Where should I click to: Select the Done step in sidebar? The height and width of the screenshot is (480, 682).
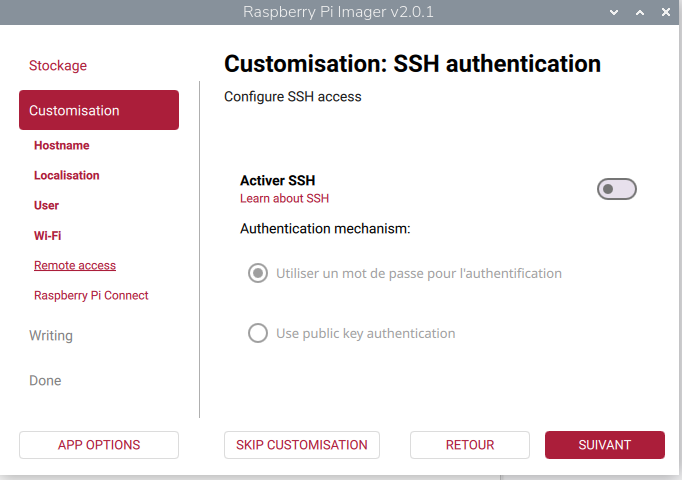coord(45,381)
